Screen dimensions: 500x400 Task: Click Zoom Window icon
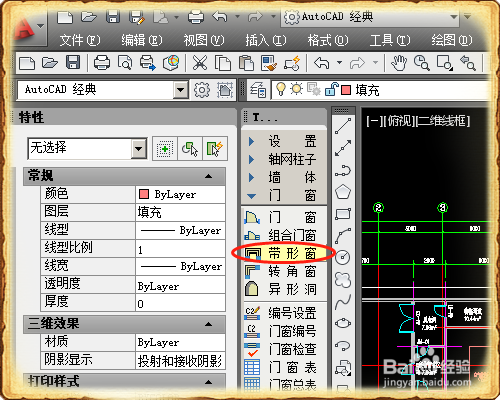[445, 63]
